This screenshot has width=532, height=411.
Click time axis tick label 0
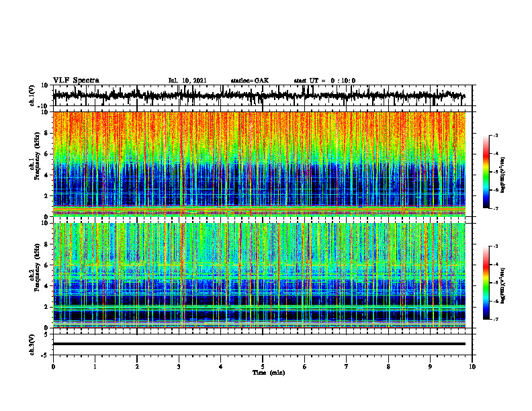pos(53,367)
